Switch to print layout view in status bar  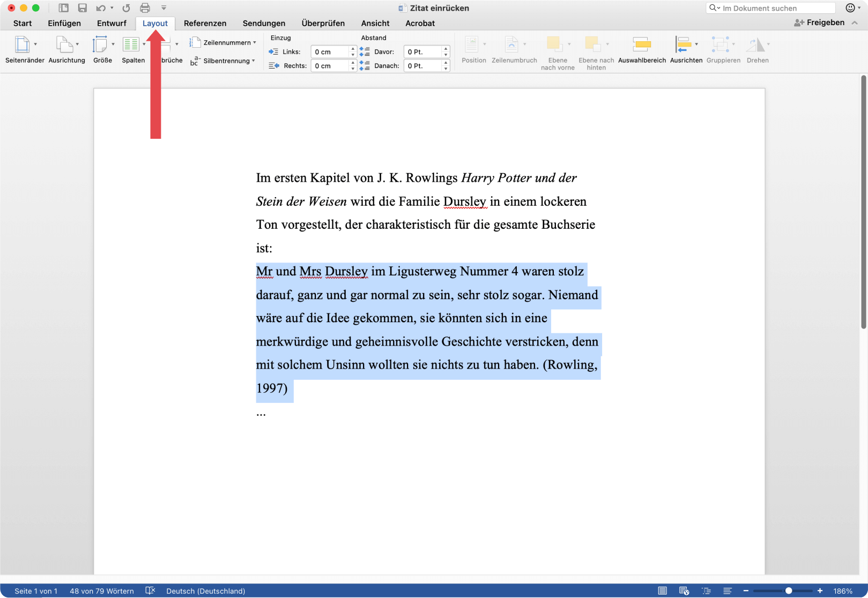point(663,590)
